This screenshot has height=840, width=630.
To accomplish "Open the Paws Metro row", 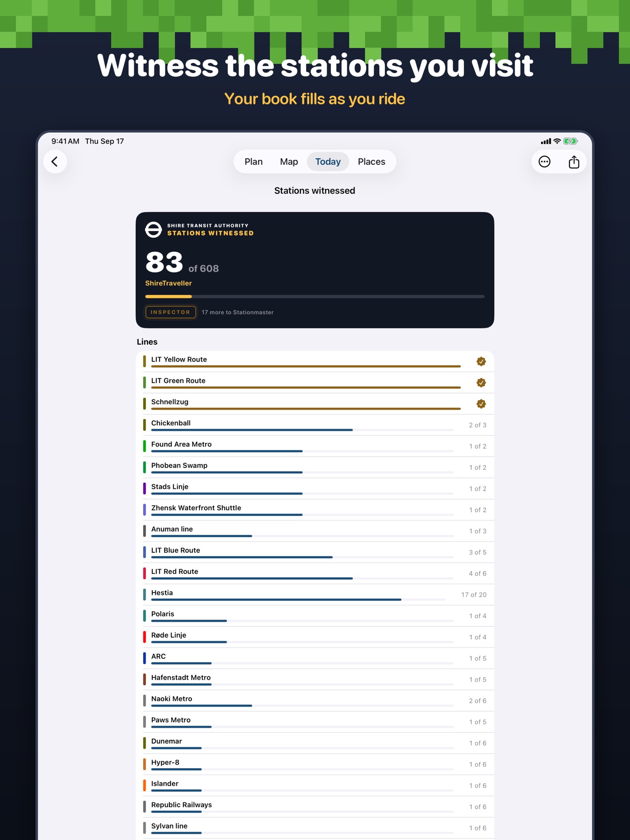I will click(x=315, y=722).
